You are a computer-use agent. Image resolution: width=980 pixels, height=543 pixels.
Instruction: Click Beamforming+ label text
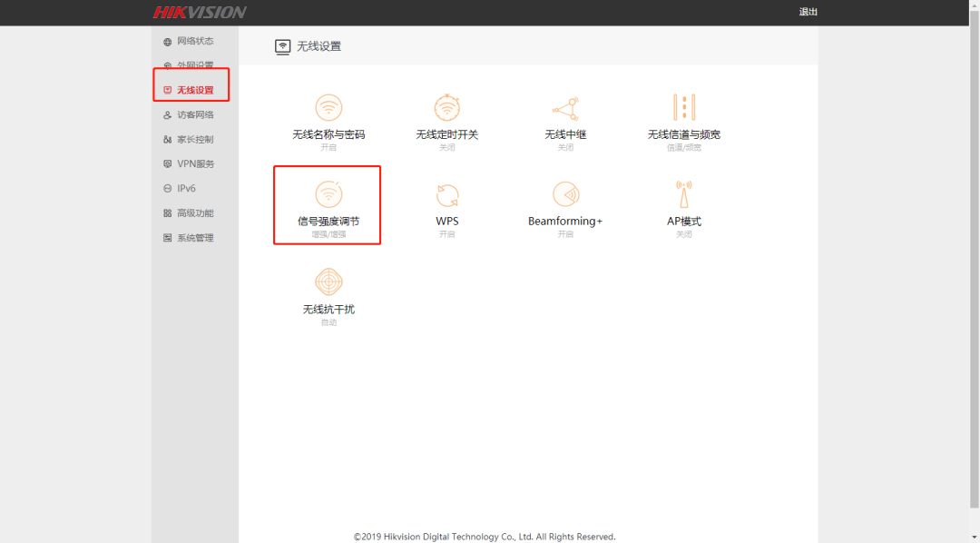coord(565,222)
